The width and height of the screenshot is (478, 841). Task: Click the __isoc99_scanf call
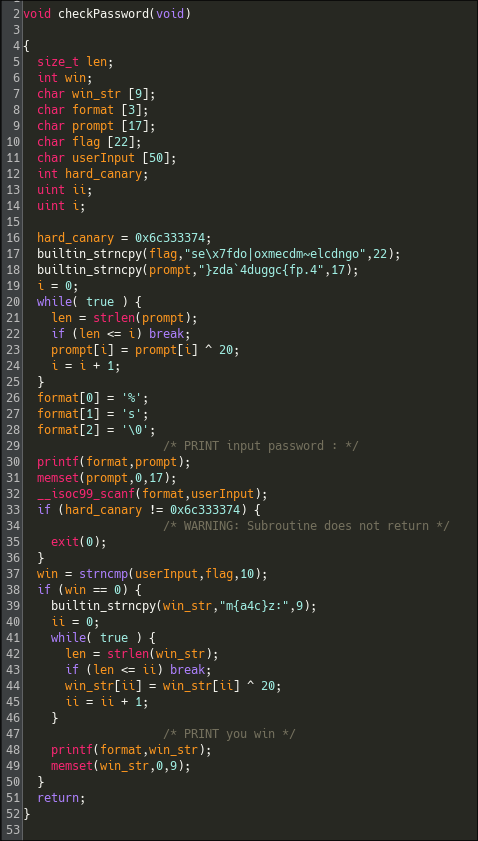pos(152,494)
